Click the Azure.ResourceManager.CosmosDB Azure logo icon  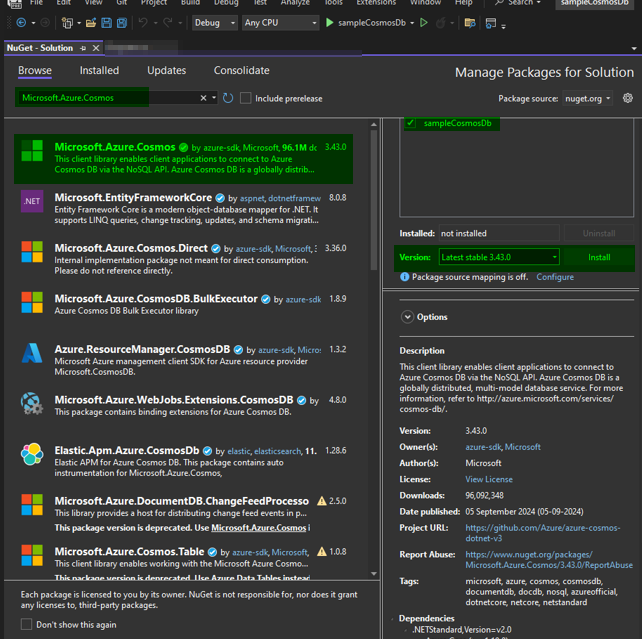pos(32,353)
